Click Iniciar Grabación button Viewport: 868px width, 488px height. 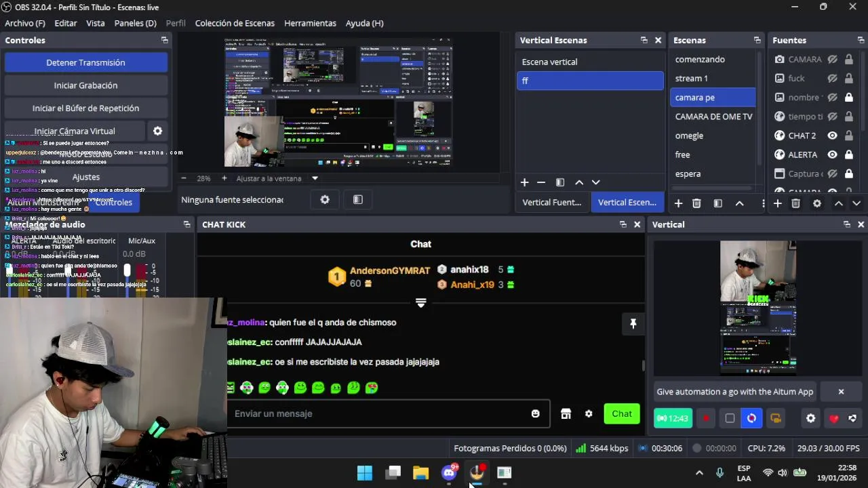coord(85,85)
